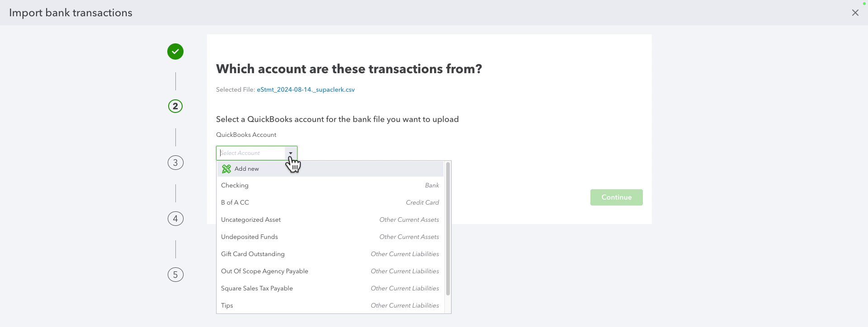
Task: Focus the Select Account input field
Action: tap(251, 153)
